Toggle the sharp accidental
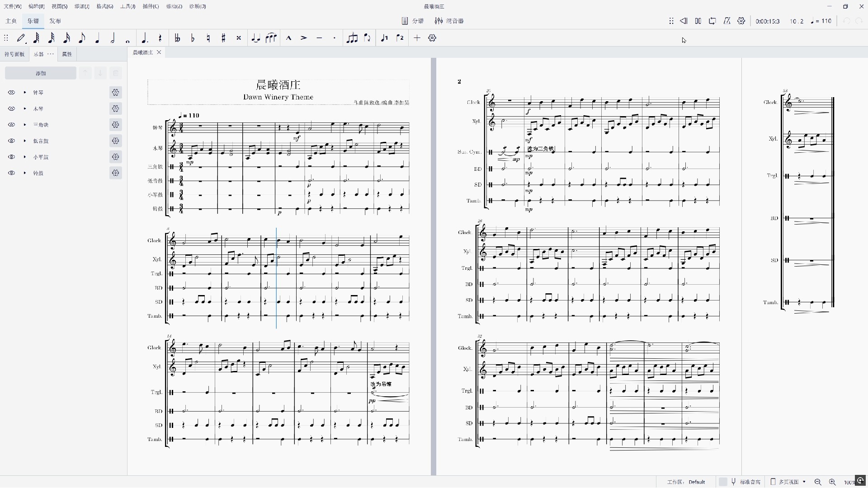This screenshot has height=488, width=868. click(x=223, y=38)
